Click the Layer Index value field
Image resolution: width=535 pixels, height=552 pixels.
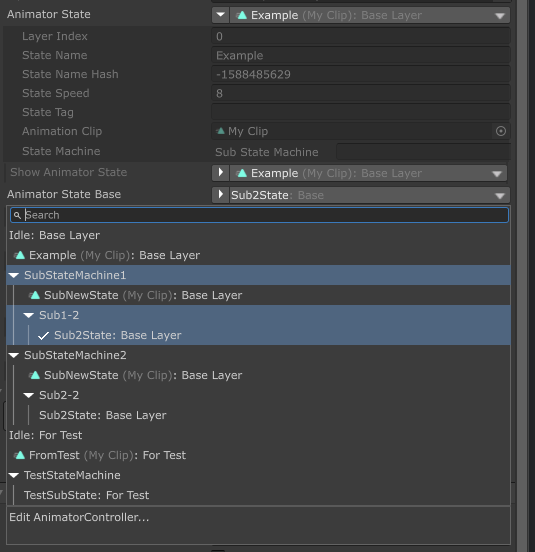click(361, 36)
